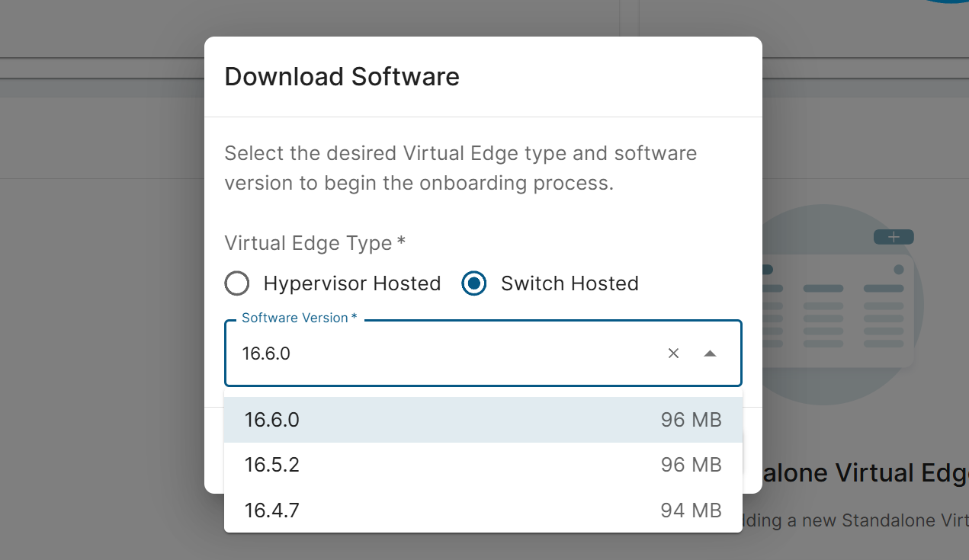Click the 96 MB size beside 16.5.2
Viewport: 969px width, 560px height.
pyautogui.click(x=691, y=465)
